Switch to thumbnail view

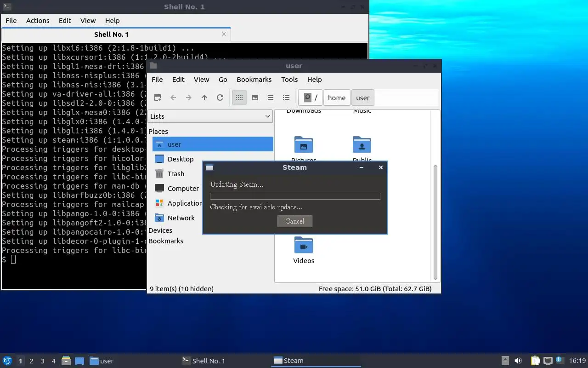click(255, 98)
